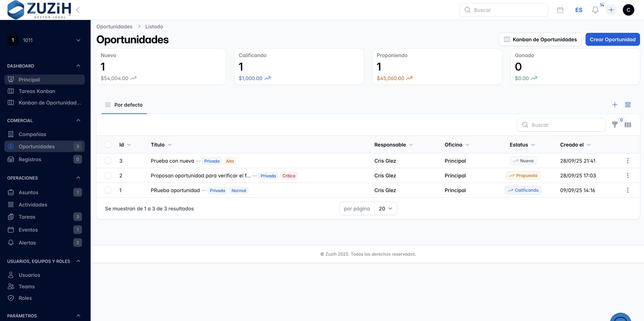
Task: Collapse sidebar with the arrow near logo
Action: tap(78, 10)
